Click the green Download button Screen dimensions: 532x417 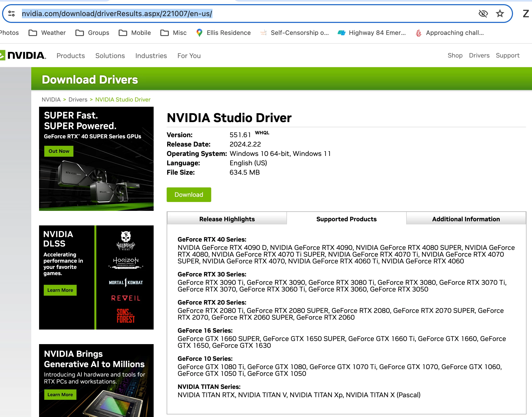[189, 195]
